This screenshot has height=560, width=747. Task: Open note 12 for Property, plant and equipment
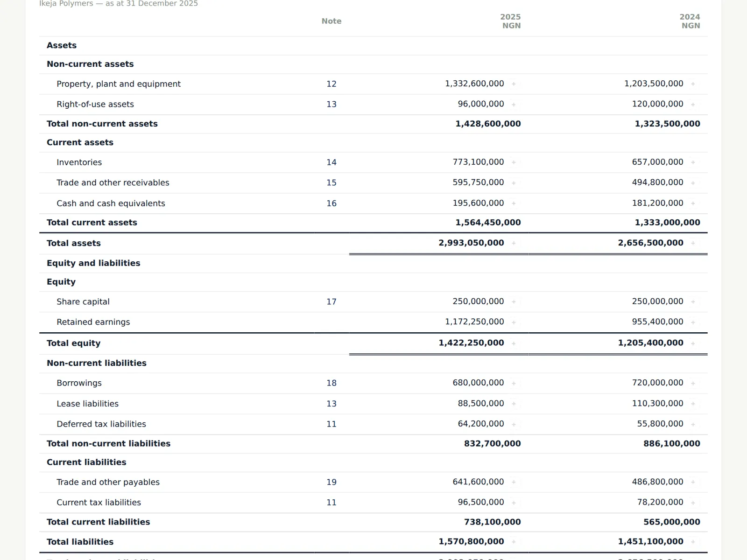(331, 84)
